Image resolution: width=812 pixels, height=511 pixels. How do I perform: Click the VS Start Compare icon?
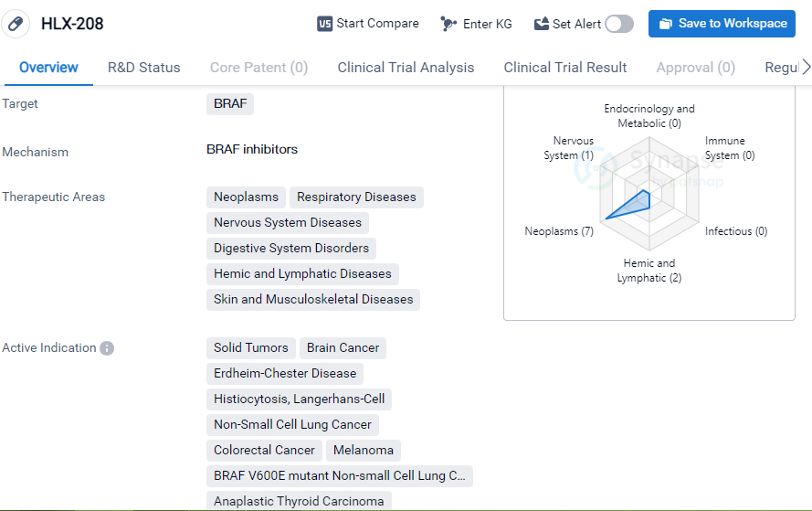pos(324,24)
